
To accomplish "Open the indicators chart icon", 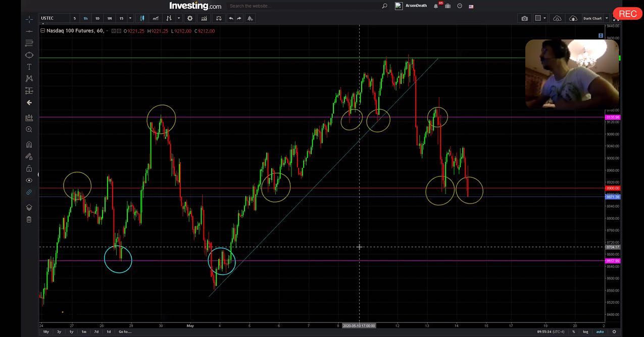I will [x=204, y=18].
